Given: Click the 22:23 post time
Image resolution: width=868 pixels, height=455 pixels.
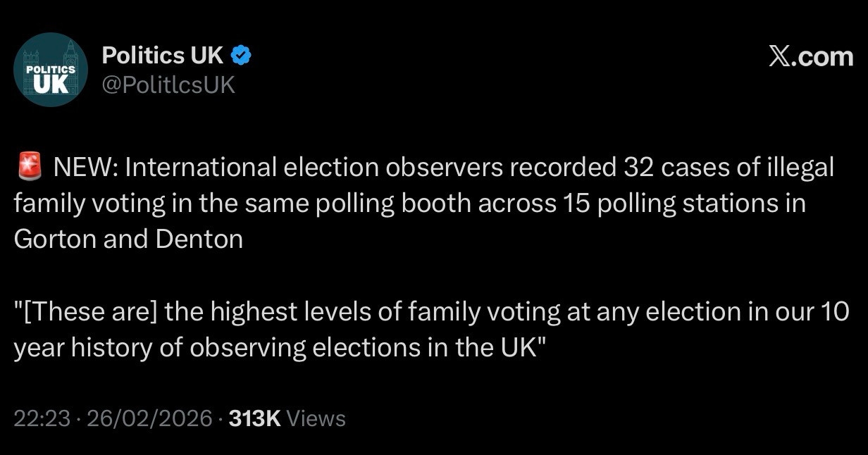Looking at the screenshot, I should click(x=42, y=418).
